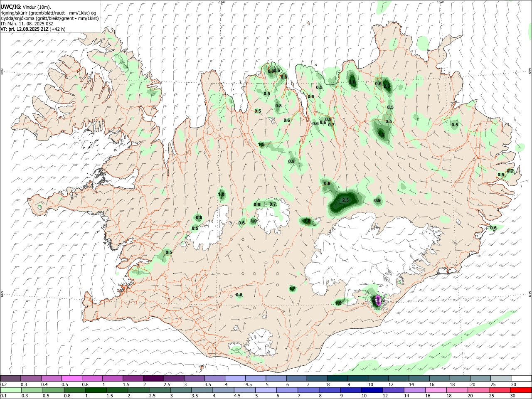Click the dusky plum 0.2–0.3 snow legend swatch
This screenshot has height=399, width=532.
10,378
